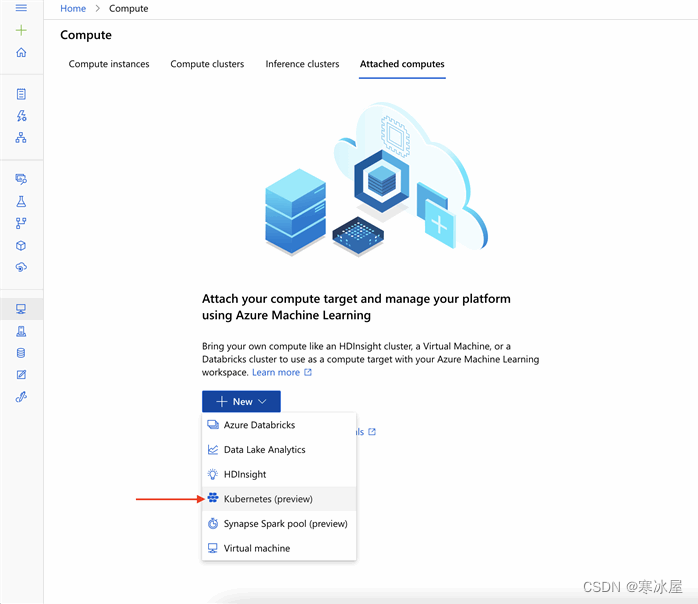Select the Compute monitor sidebar icon
Image resolution: width=698 pixels, height=604 pixels.
coord(21,309)
